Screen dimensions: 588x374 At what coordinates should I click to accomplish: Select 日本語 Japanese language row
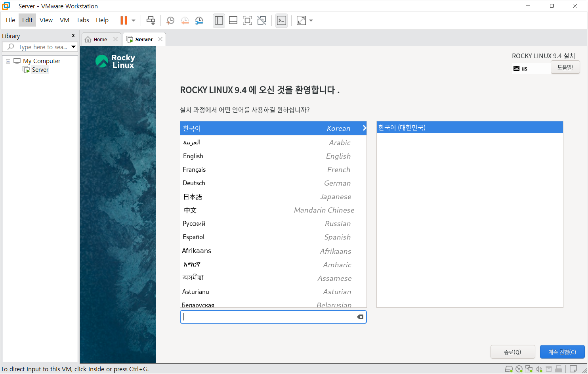point(273,196)
